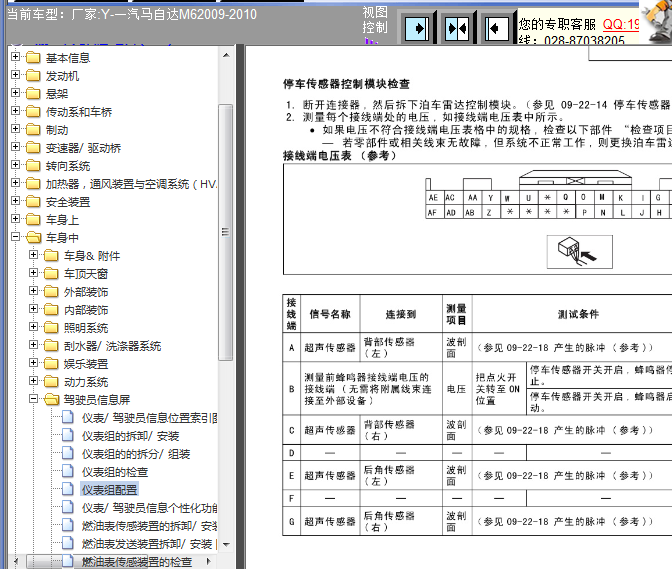The height and width of the screenshot is (569, 672).
Task: Expand the 转向系统 folder node
Action: (x=15, y=165)
